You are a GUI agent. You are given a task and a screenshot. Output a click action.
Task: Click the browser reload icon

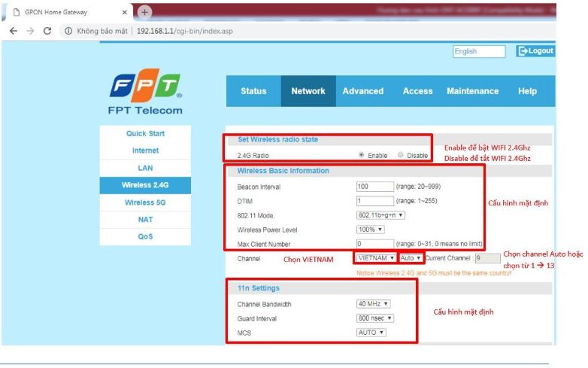49,31
